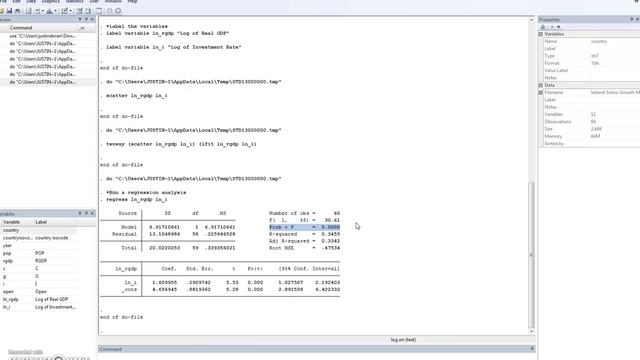This screenshot has height=360, width=640.
Task: Expand the Filename property row
Action: pos(541,92)
